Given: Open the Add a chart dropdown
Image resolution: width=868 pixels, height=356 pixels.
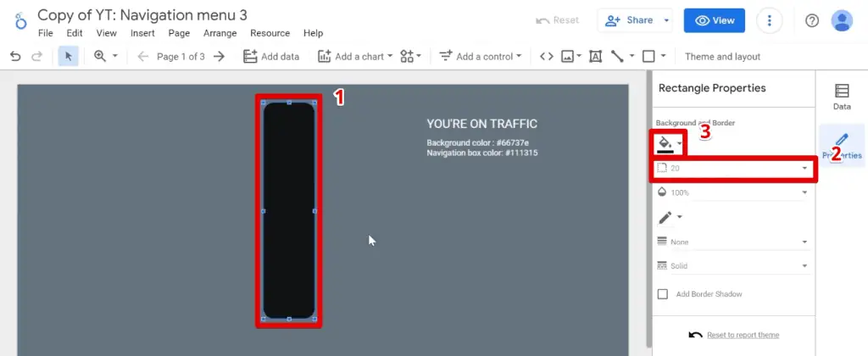Looking at the screenshot, I should (355, 57).
